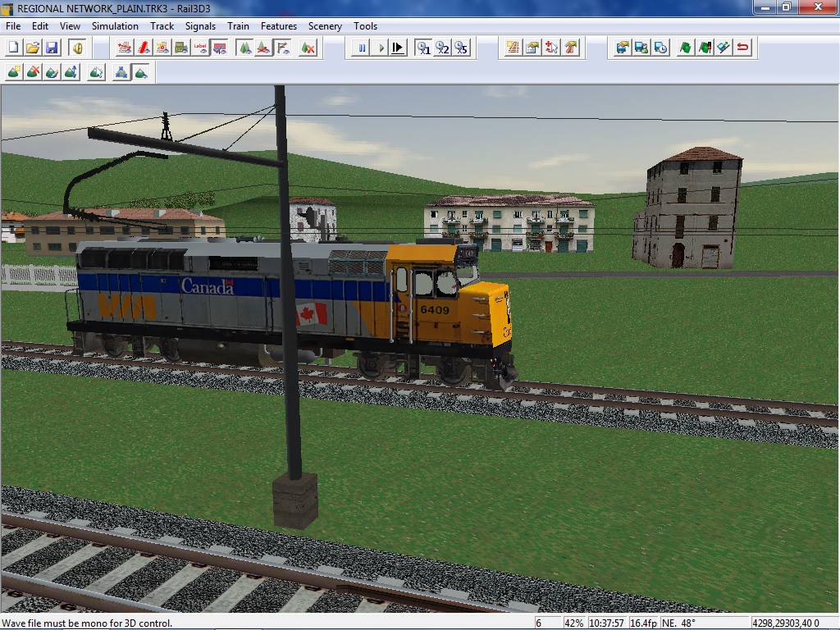Viewport: 840px width, 630px height.
Task: Click the delete scenery tree icon
Action: coord(308,48)
